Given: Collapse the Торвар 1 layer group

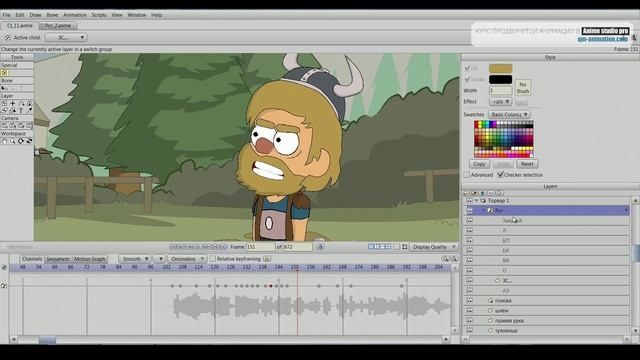Looking at the screenshot, I should click(x=476, y=200).
